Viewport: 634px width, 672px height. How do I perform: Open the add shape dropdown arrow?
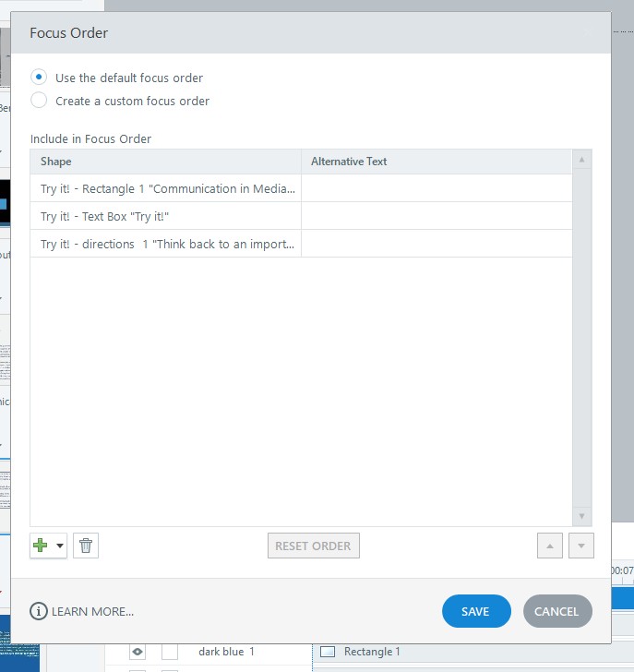pyautogui.click(x=60, y=546)
